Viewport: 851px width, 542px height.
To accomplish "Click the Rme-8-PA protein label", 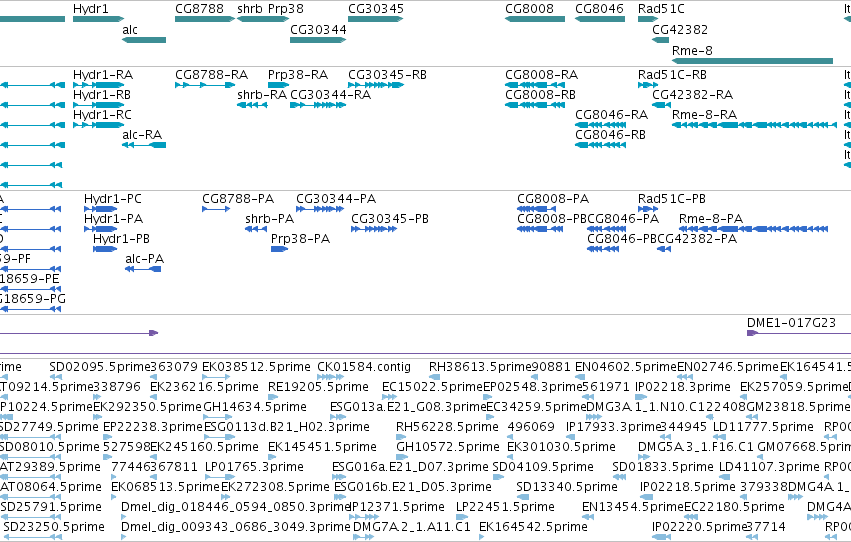I will coord(710,219).
